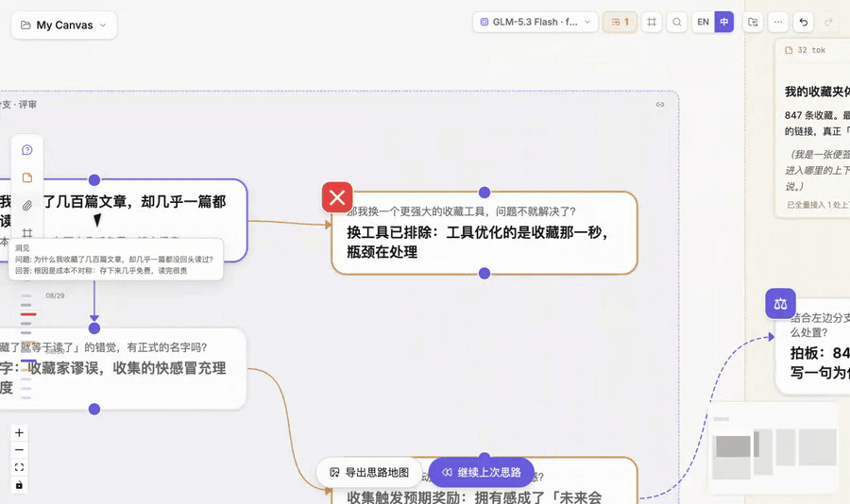Click the red marker in the timeline minimap
This screenshot has width=850, height=504.
pyautogui.click(x=28, y=314)
